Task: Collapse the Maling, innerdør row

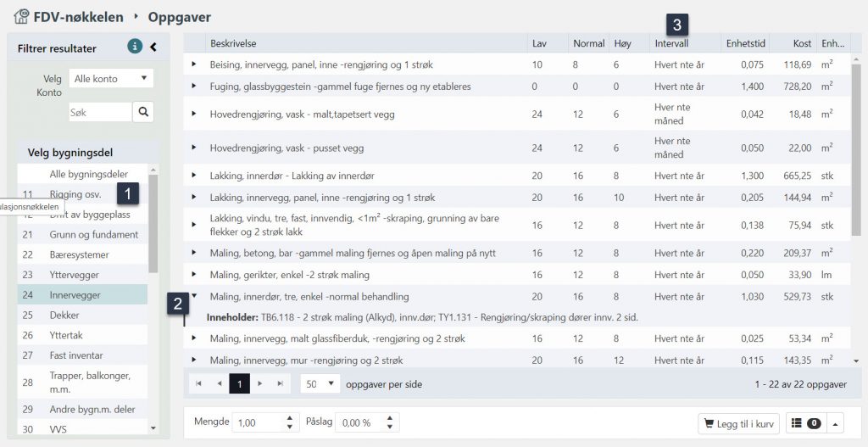Action: (193, 297)
